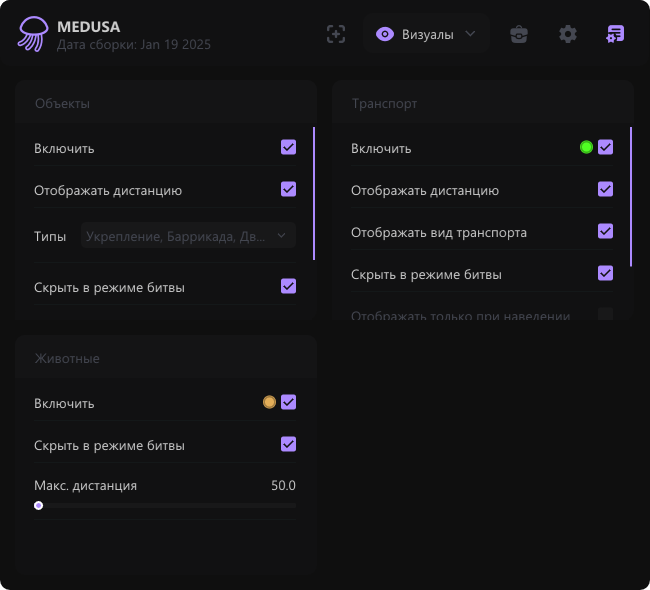Open the config list icon at top right
This screenshot has height=590, width=650.
coord(615,34)
